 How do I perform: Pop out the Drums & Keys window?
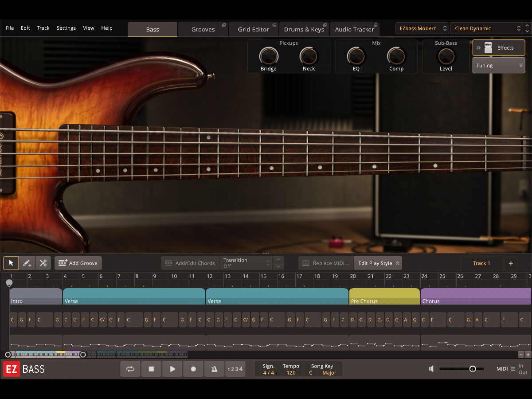coord(325,25)
